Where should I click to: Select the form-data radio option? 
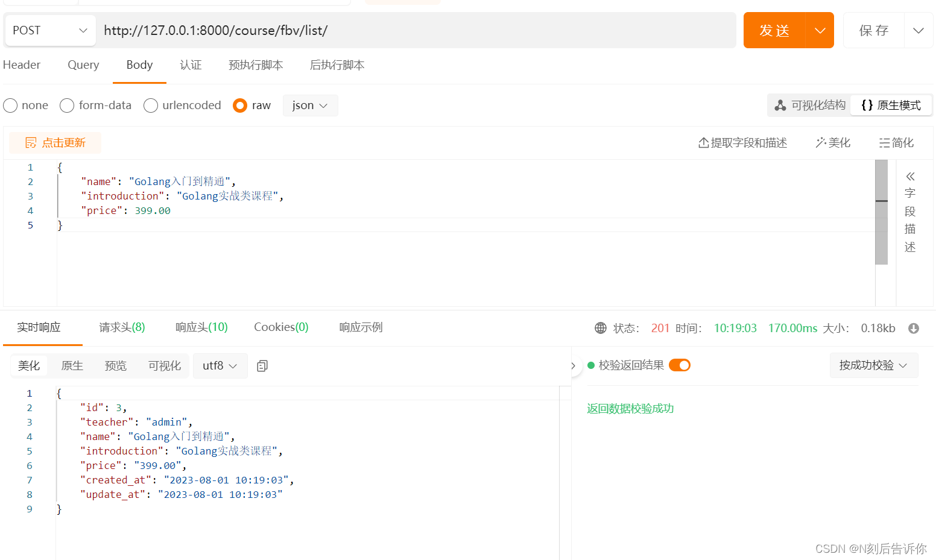(67, 105)
